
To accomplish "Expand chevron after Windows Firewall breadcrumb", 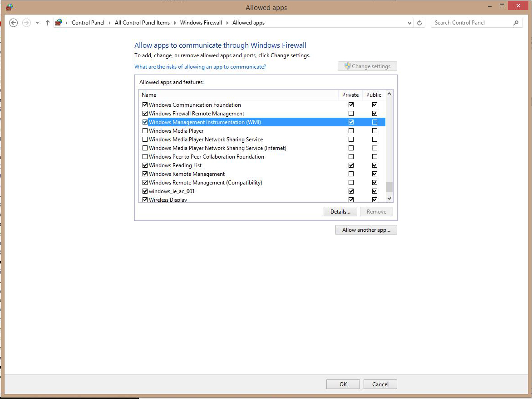I will (227, 23).
